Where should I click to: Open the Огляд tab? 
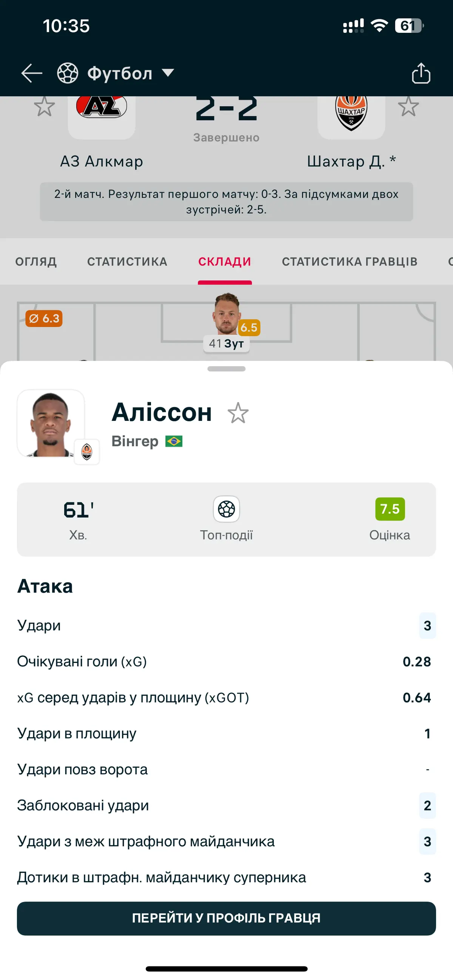(x=36, y=262)
